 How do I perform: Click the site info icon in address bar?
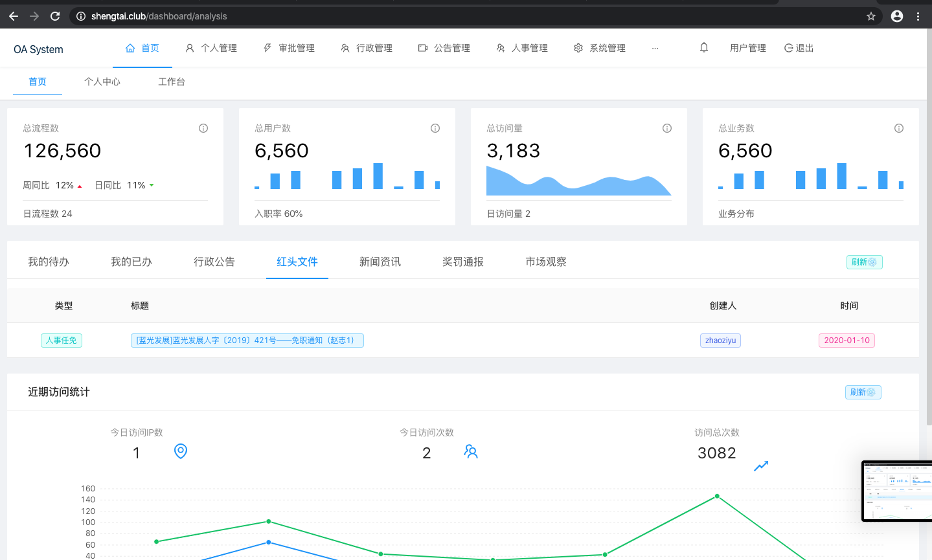click(x=81, y=16)
